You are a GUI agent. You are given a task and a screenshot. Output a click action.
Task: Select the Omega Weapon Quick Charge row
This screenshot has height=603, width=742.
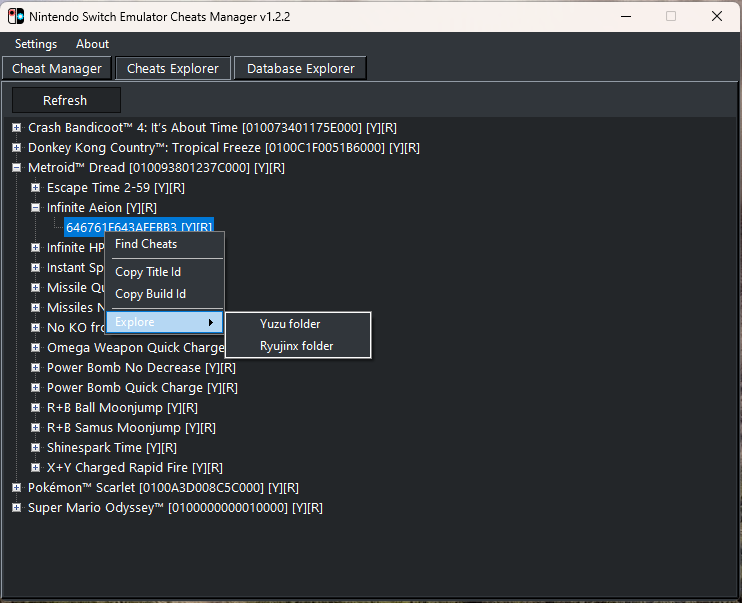pos(135,348)
